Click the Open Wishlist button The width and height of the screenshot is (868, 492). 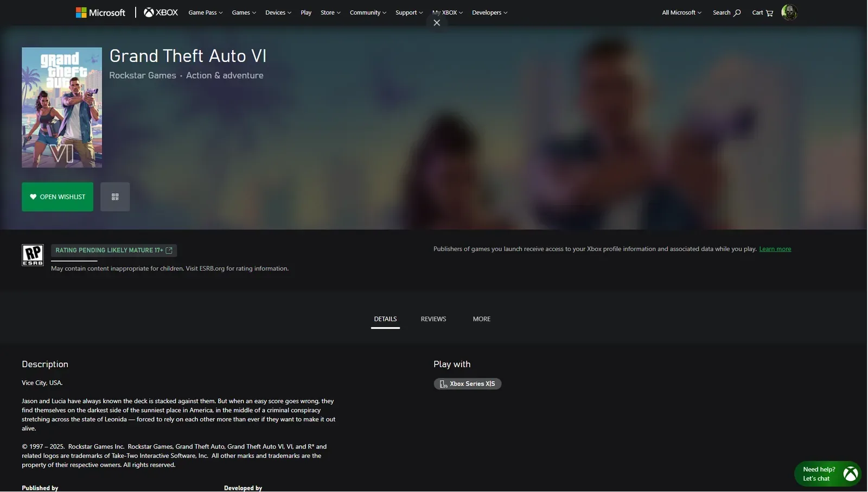pyautogui.click(x=58, y=197)
